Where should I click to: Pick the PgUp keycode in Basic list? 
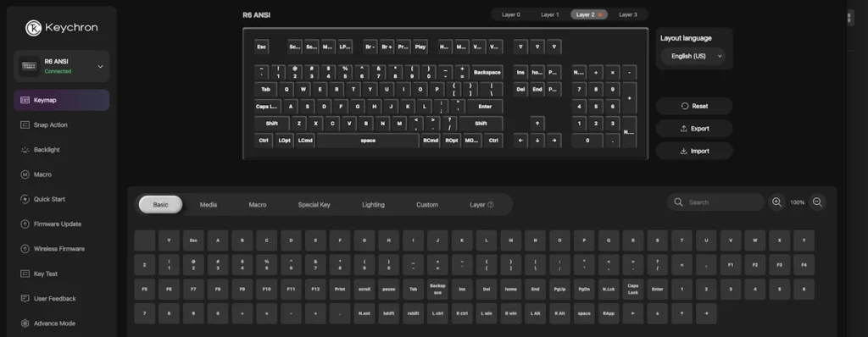[x=559, y=290]
